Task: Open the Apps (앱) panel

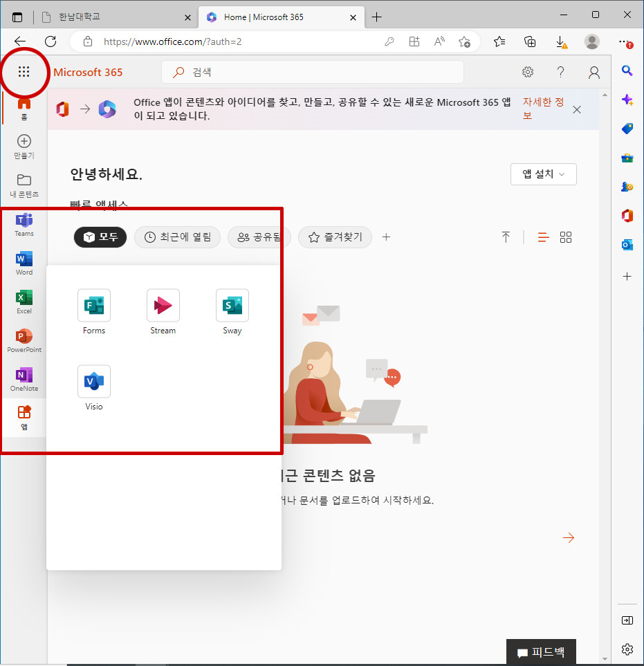Action: (x=24, y=418)
